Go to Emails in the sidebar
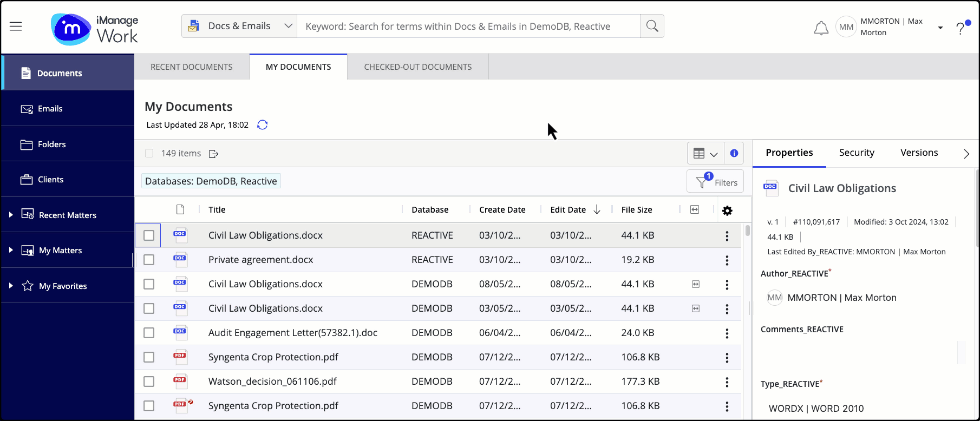 (x=50, y=109)
